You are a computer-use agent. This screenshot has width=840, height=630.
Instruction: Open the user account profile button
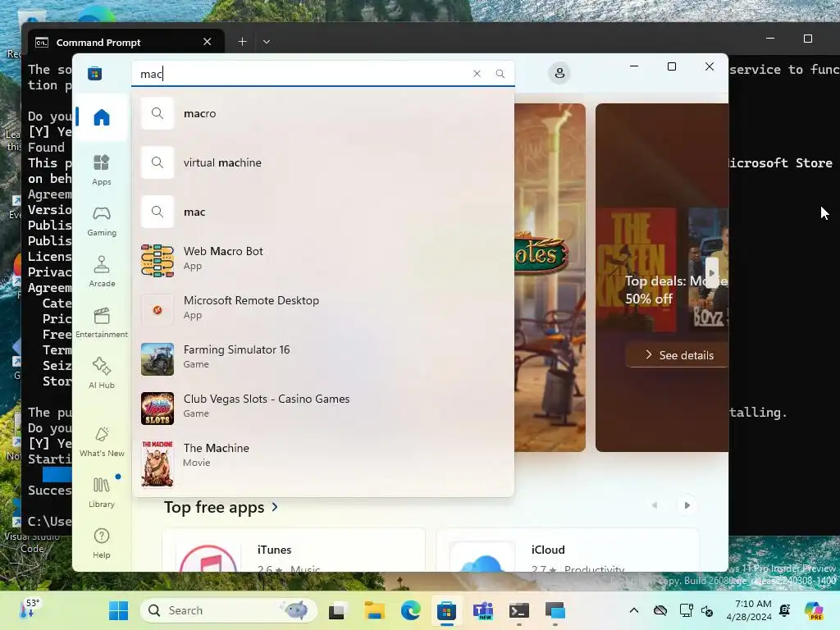(x=559, y=73)
